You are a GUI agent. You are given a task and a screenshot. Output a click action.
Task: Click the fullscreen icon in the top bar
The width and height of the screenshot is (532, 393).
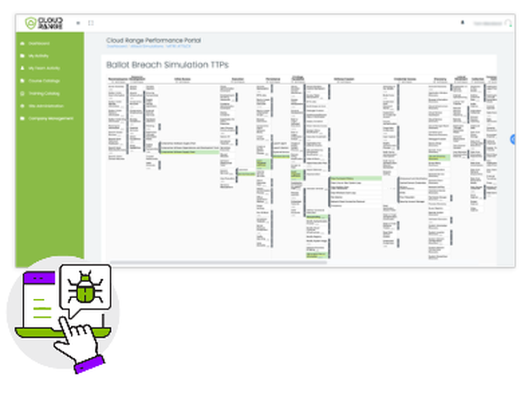coord(90,23)
